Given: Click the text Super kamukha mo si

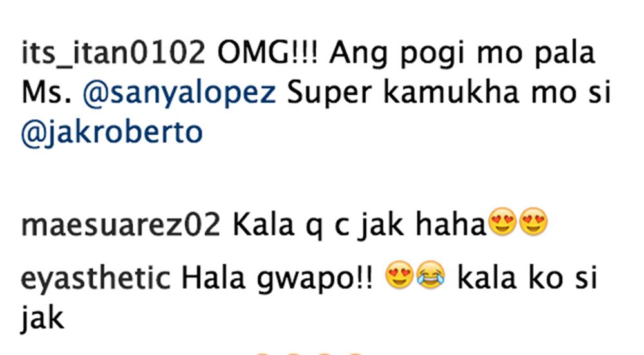Looking at the screenshot, I should [449, 92].
